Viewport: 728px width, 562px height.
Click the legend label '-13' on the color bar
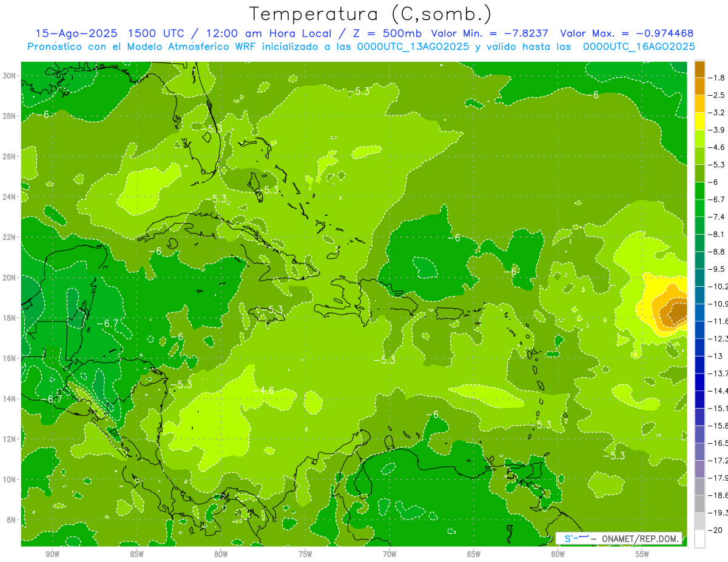pos(716,356)
